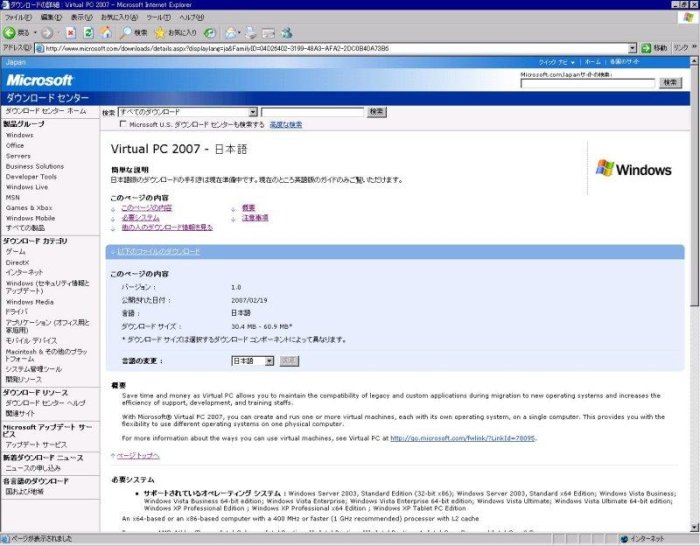Open the History toolbar icon
The width and height of the screenshot is (700, 546).
click(x=210, y=33)
